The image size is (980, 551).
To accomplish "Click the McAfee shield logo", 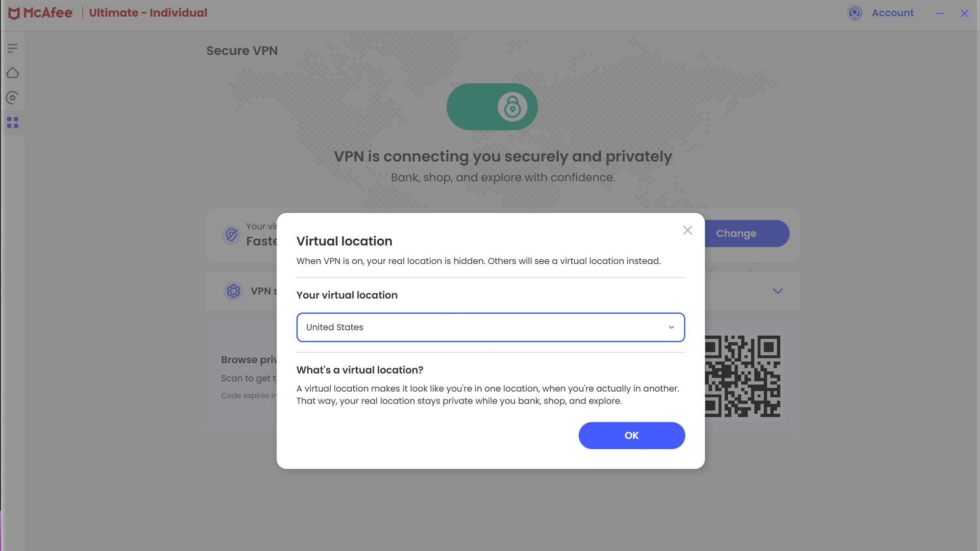I will (14, 13).
